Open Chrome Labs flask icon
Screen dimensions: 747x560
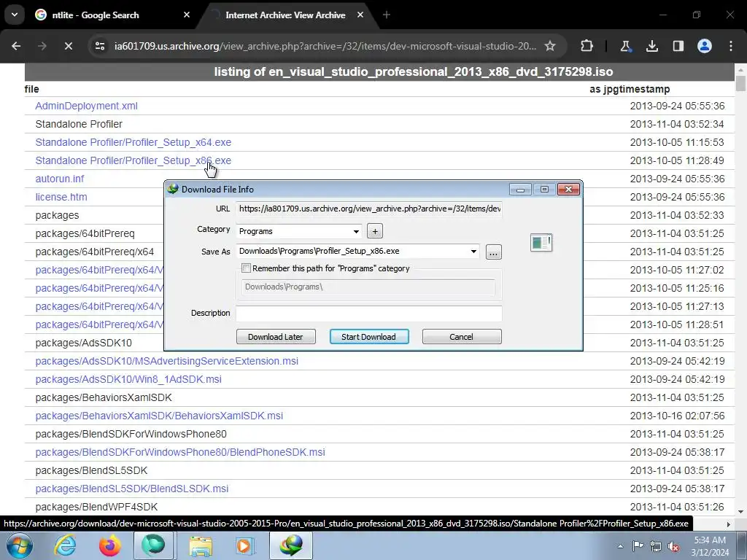625,46
